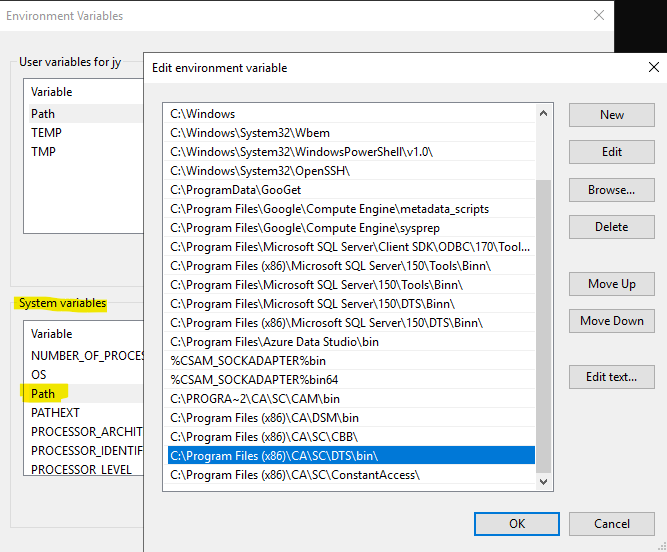This screenshot has width=667, height=552.
Task: Click the path list vertical scrollbar
Action: pyautogui.click(x=543, y=320)
